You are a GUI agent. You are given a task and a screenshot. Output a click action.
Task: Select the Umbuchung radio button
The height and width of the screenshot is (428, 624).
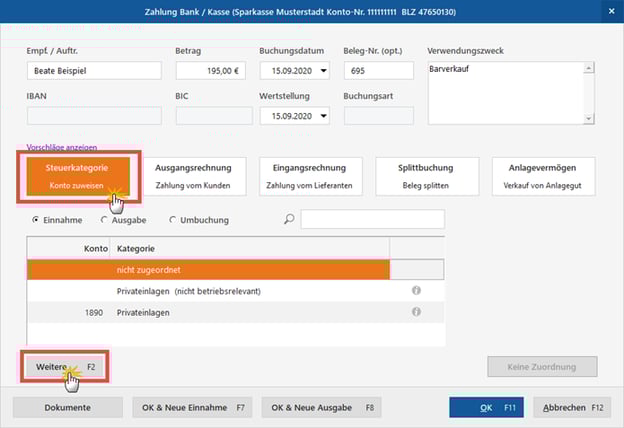point(173,220)
